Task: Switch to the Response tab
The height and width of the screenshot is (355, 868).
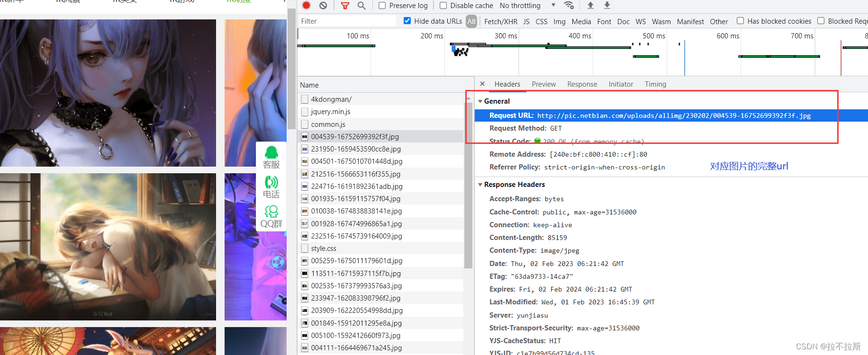Action: point(582,84)
